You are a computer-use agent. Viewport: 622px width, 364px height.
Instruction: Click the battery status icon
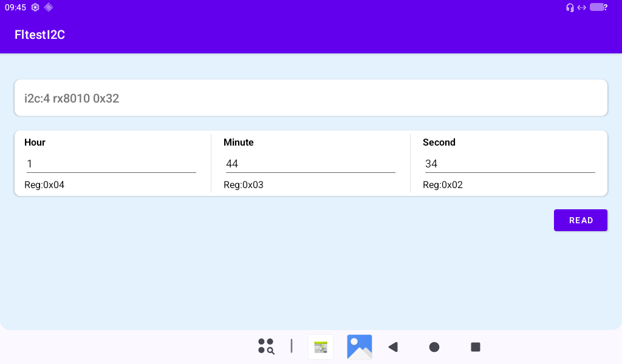point(598,7)
